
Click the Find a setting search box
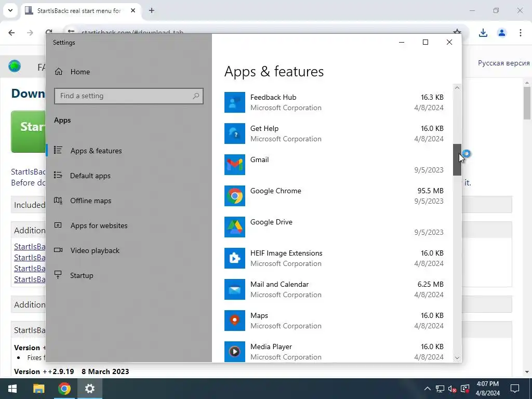(x=129, y=96)
